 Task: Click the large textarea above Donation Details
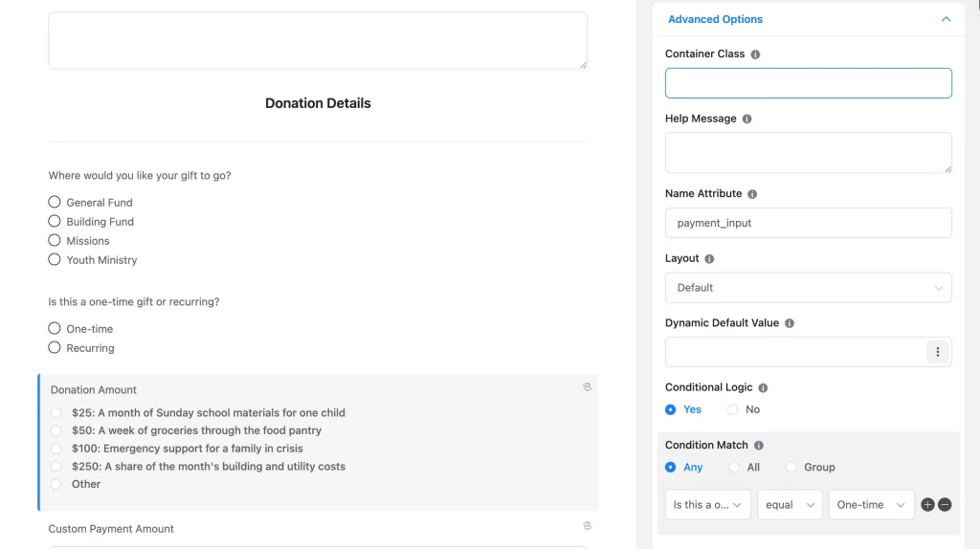pos(318,40)
